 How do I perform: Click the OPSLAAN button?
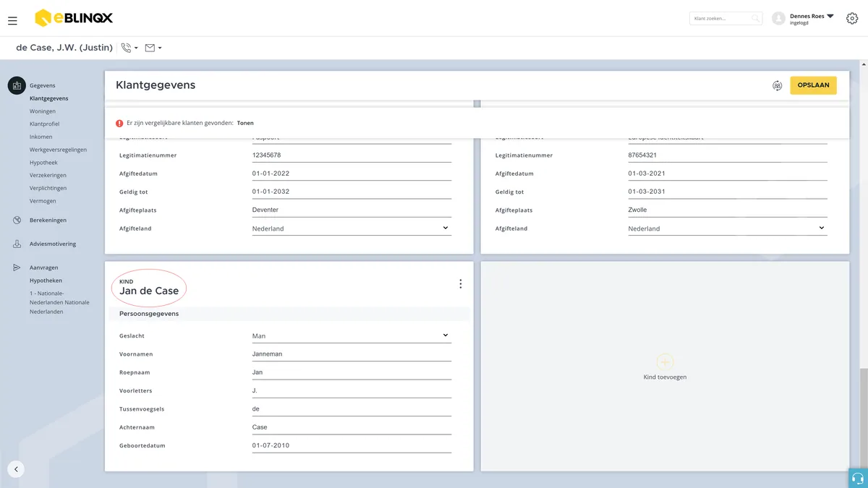[x=813, y=85]
